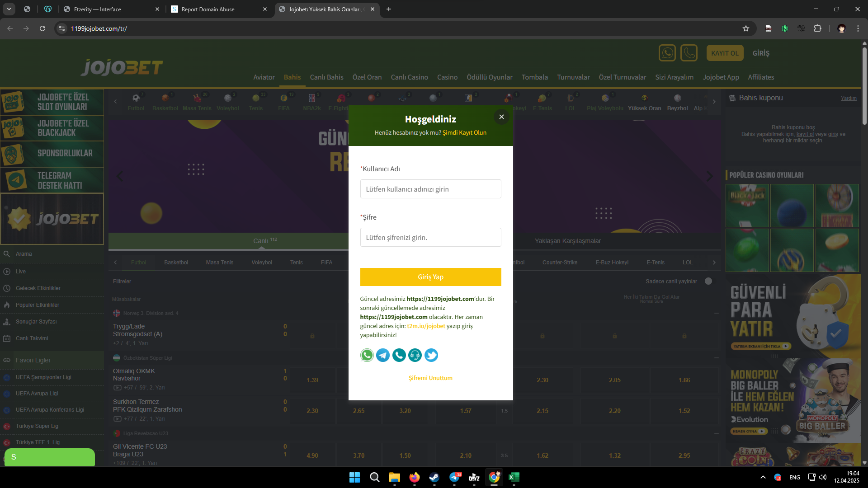Open the Jojobet'e Özel Blackjack banner
The image size is (868, 488).
(x=52, y=128)
